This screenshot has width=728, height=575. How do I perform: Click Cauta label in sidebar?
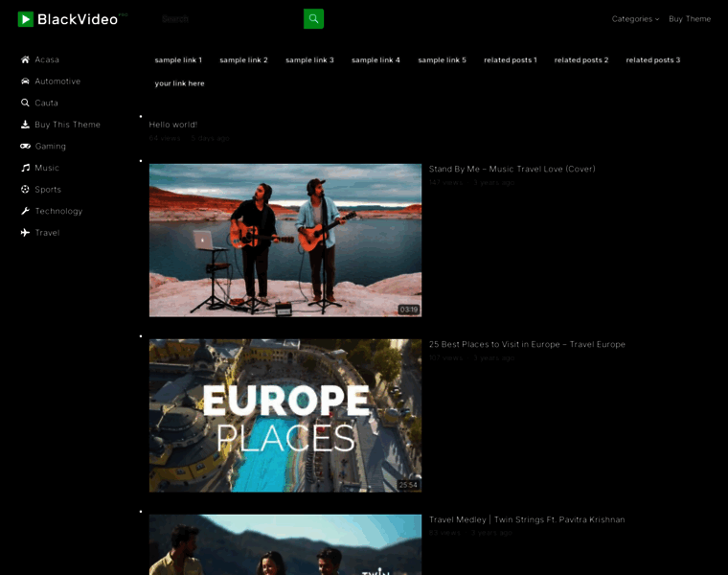[x=46, y=103]
